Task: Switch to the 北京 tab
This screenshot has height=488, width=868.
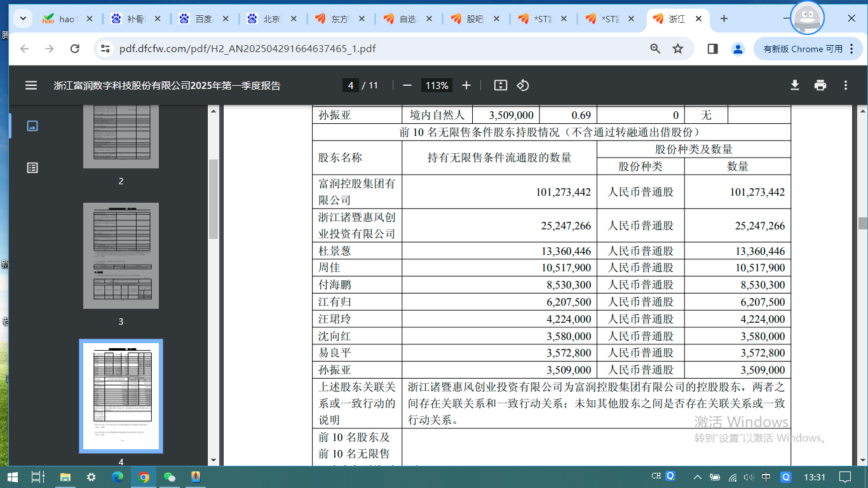Action: coord(272,18)
